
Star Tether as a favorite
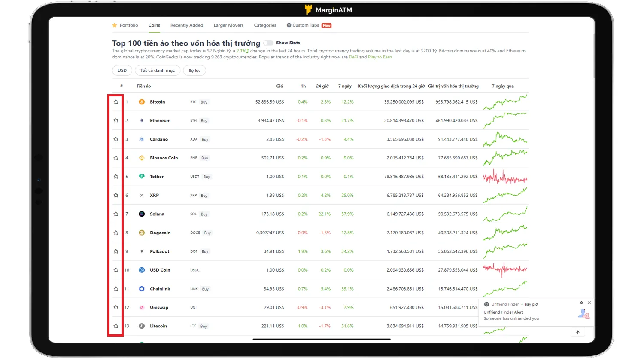coord(116,177)
